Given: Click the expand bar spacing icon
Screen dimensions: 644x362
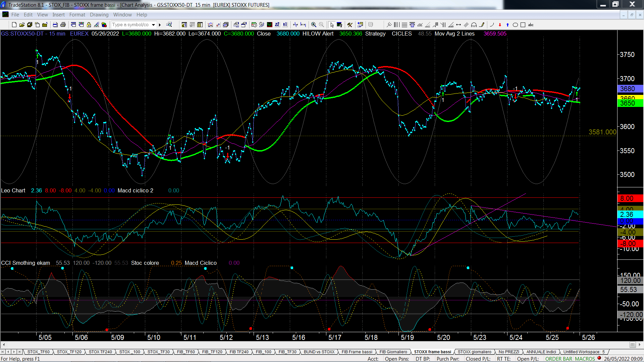Looking at the screenshot, I should (303, 25).
